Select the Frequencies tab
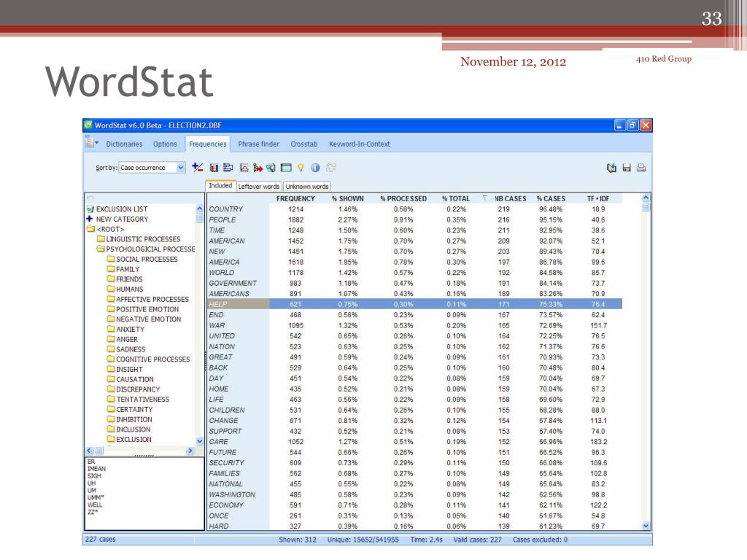This screenshot has width=747, height=560. tap(208, 144)
